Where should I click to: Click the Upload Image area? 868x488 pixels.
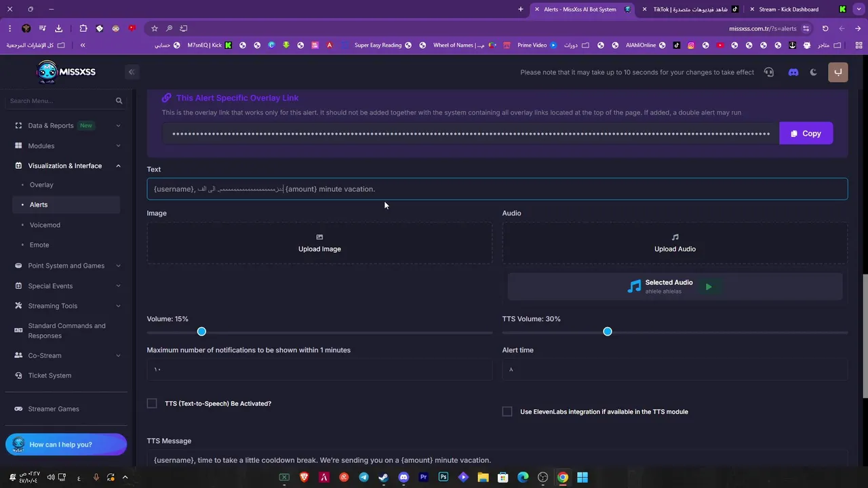319,243
